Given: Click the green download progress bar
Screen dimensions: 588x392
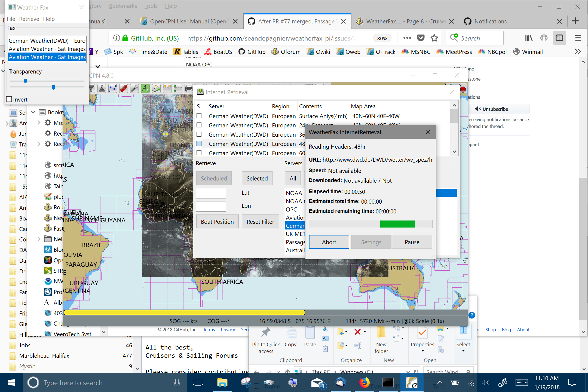Looking at the screenshot, I should (370, 224).
